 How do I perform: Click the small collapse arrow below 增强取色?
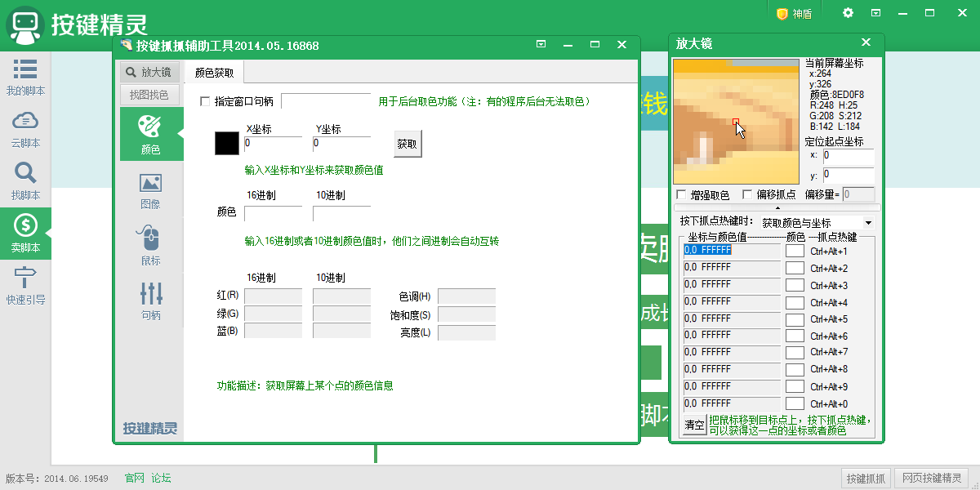click(777, 208)
